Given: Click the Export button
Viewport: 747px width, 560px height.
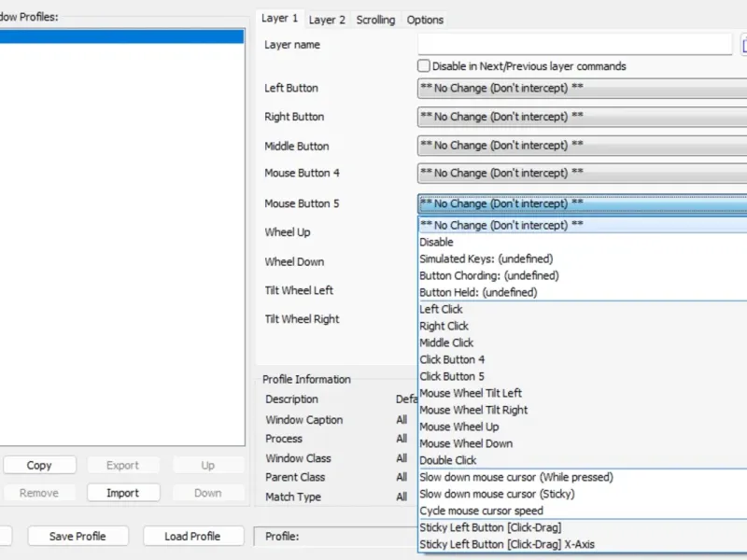Looking at the screenshot, I should (123, 465).
